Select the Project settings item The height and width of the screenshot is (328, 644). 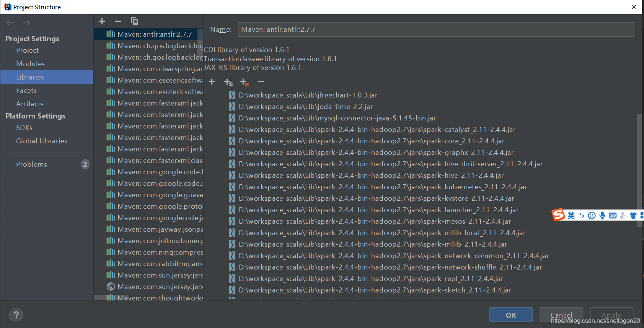46,50
